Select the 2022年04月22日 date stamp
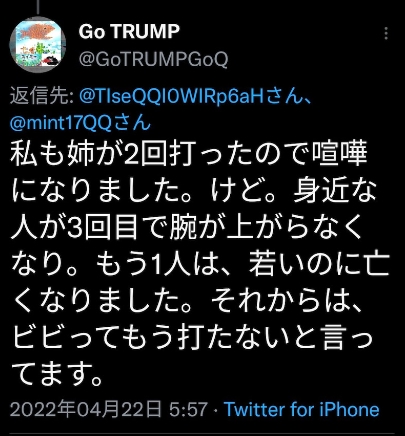Viewport: 405px width, 436px height. [86, 410]
